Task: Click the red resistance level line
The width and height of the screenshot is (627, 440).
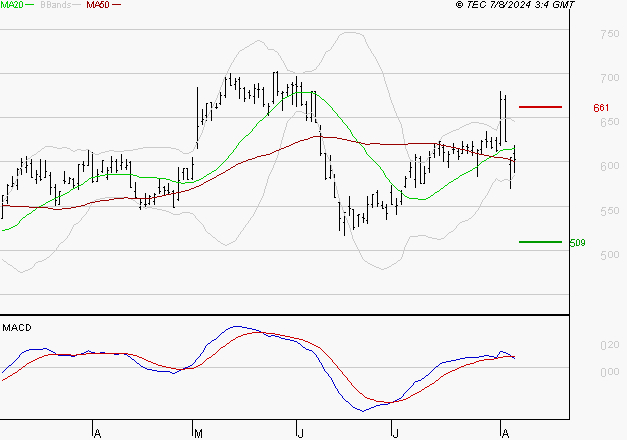Action: coord(540,107)
